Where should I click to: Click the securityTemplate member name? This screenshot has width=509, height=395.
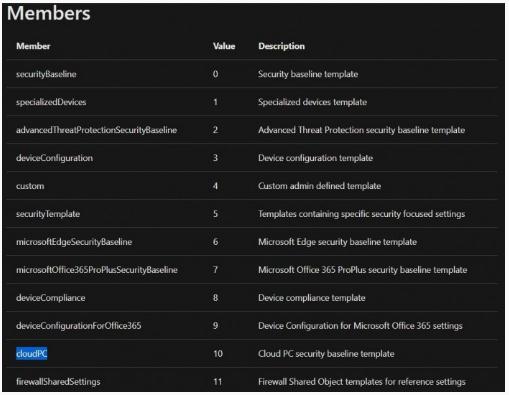click(x=48, y=214)
